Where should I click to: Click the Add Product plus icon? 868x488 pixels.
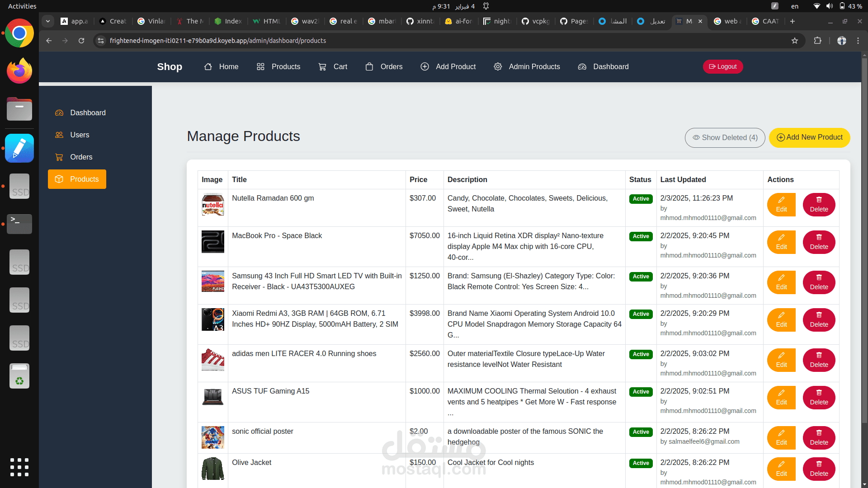pyautogui.click(x=425, y=67)
